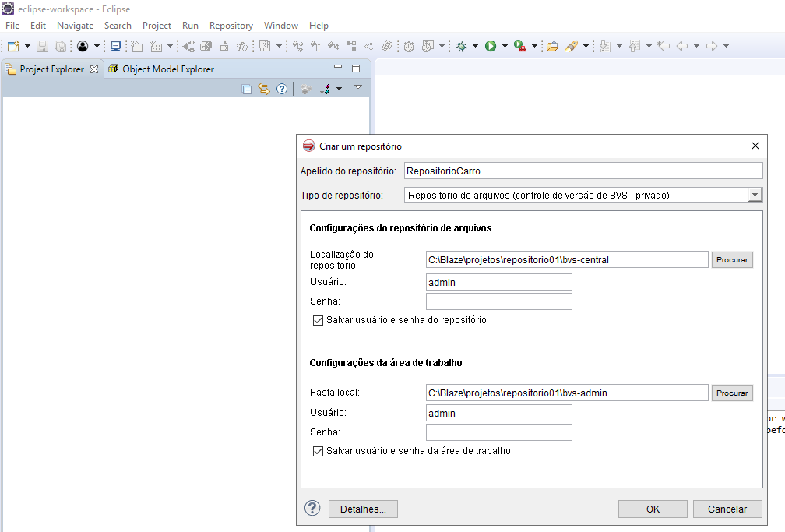Viewport: 785px width, 532px height.
Task: Click the Help question-mark icon in Project Explorer
Action: point(281,87)
